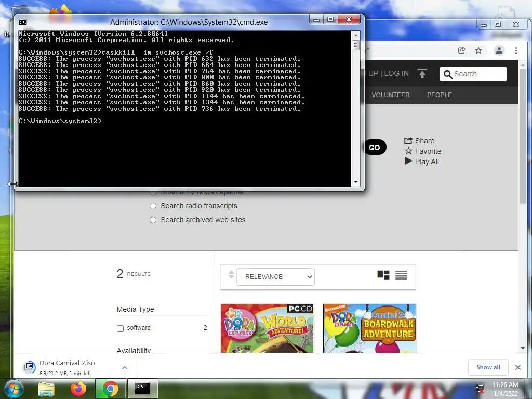Click the black GO button
This screenshot has width=532, height=399.
[375, 147]
